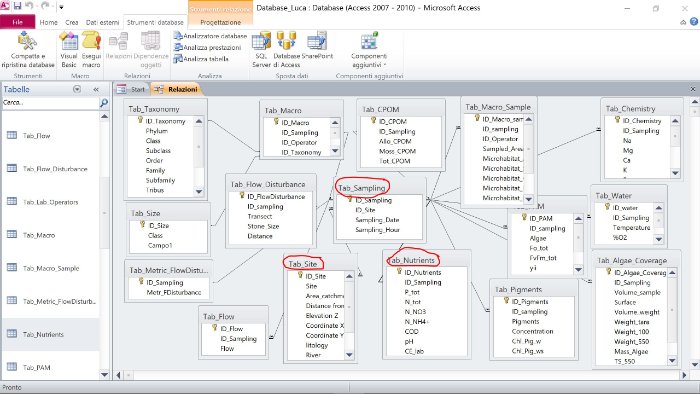This screenshot has height=394, width=700.
Task: Select Tab_Flow in navigation pane
Action: pos(37,136)
